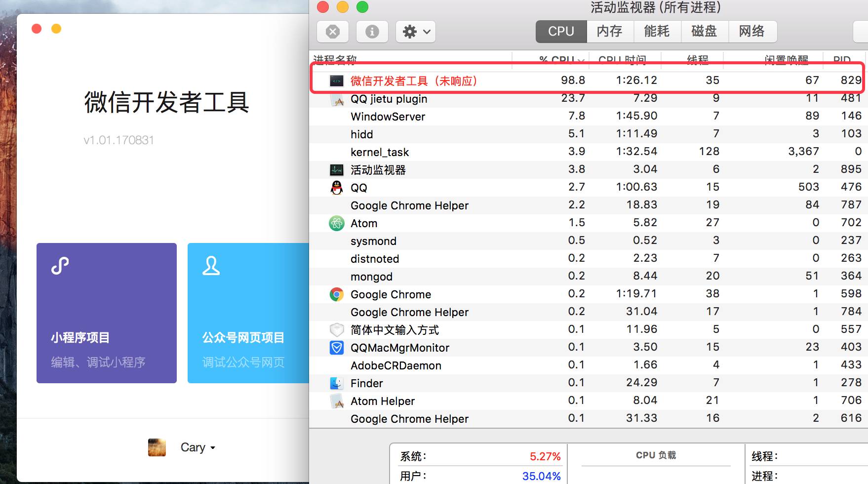868x484 pixels.
Task: Click the QQMacMgrMonitor shield icon
Action: click(x=337, y=348)
